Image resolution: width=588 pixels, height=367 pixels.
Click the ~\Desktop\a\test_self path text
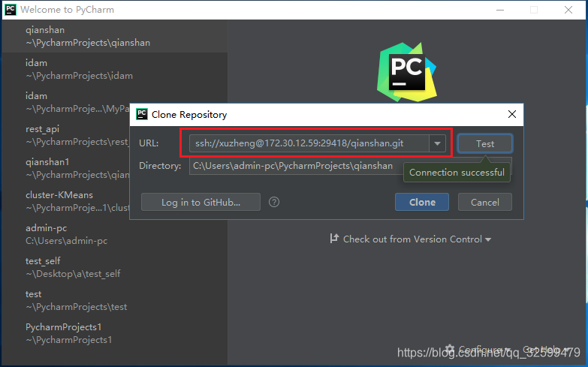click(x=73, y=274)
